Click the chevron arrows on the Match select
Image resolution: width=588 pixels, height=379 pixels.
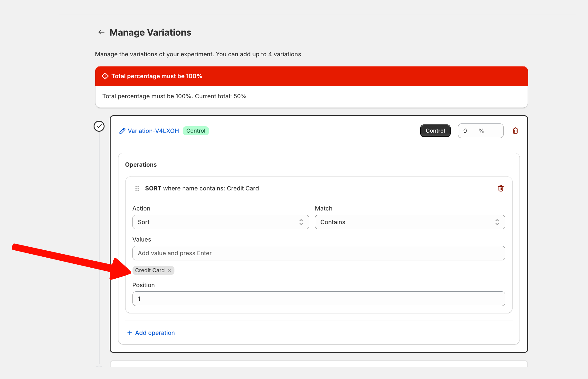(x=497, y=222)
